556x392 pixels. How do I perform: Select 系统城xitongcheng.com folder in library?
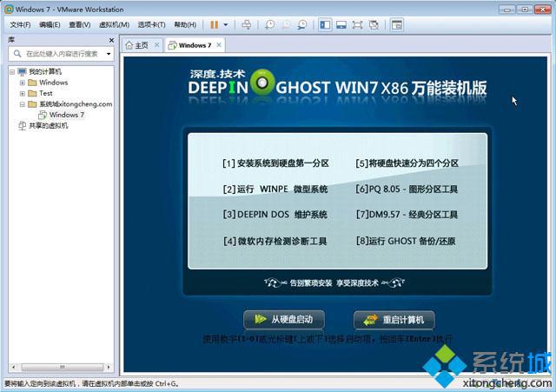(76, 104)
